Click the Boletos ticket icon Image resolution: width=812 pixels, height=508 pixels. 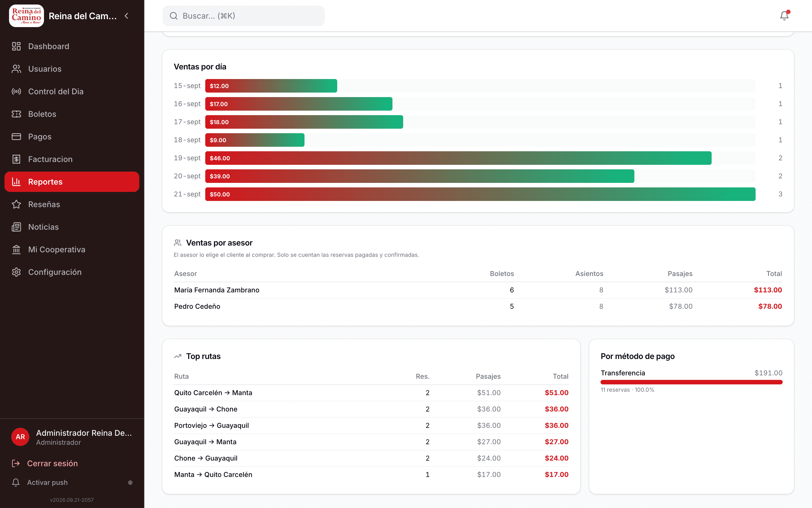click(x=16, y=114)
